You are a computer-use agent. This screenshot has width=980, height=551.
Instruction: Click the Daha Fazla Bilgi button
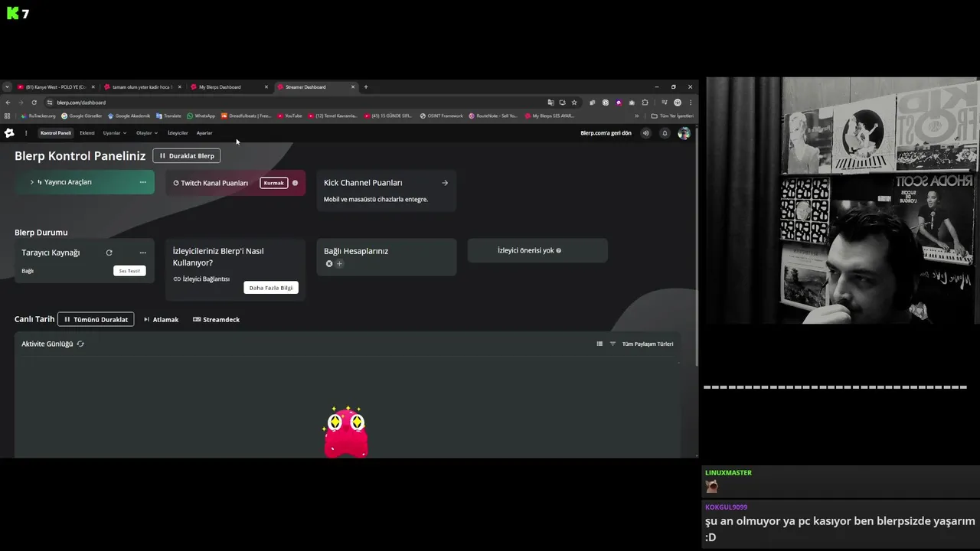271,288
